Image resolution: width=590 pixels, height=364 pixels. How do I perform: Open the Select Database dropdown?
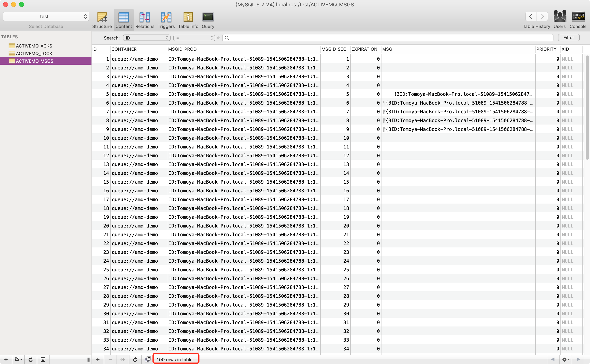pyautogui.click(x=46, y=16)
